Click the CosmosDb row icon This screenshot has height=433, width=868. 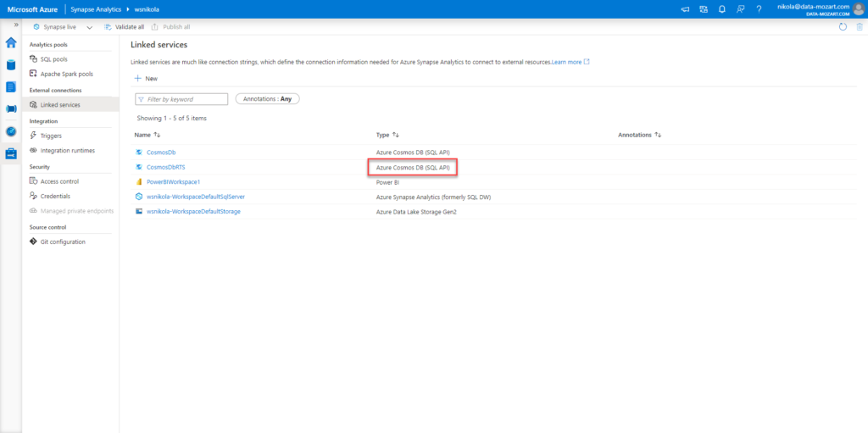[x=139, y=153]
